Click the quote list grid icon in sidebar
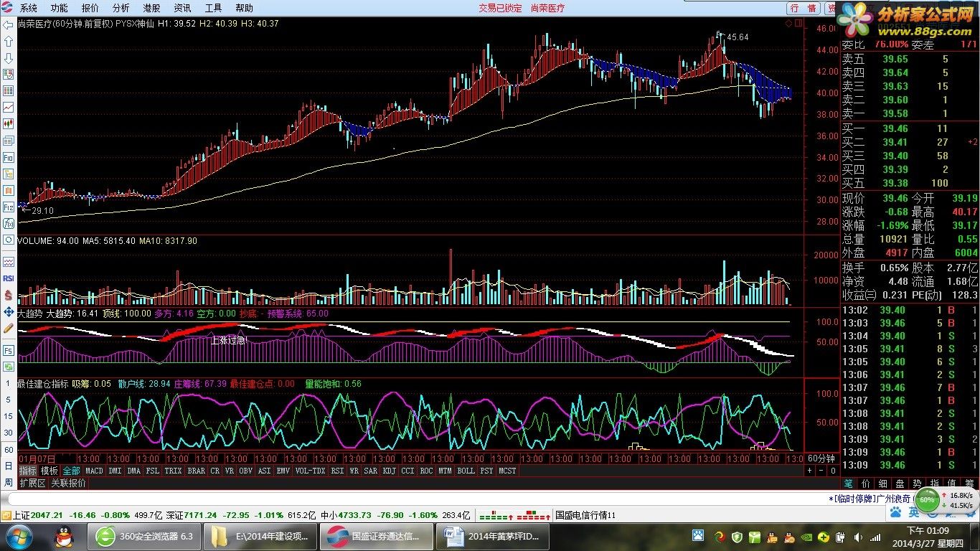Screen dimensions: 980x551 coord(9,90)
